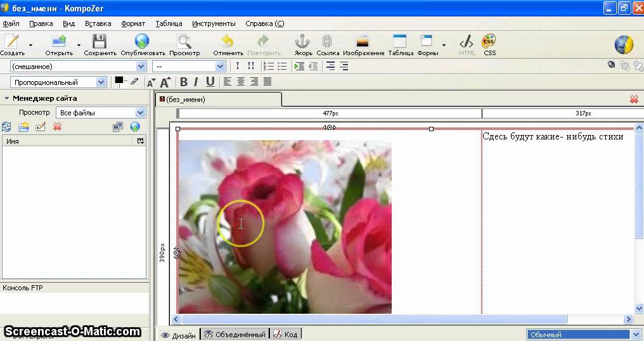Click the edit sites computers icon

(118, 127)
